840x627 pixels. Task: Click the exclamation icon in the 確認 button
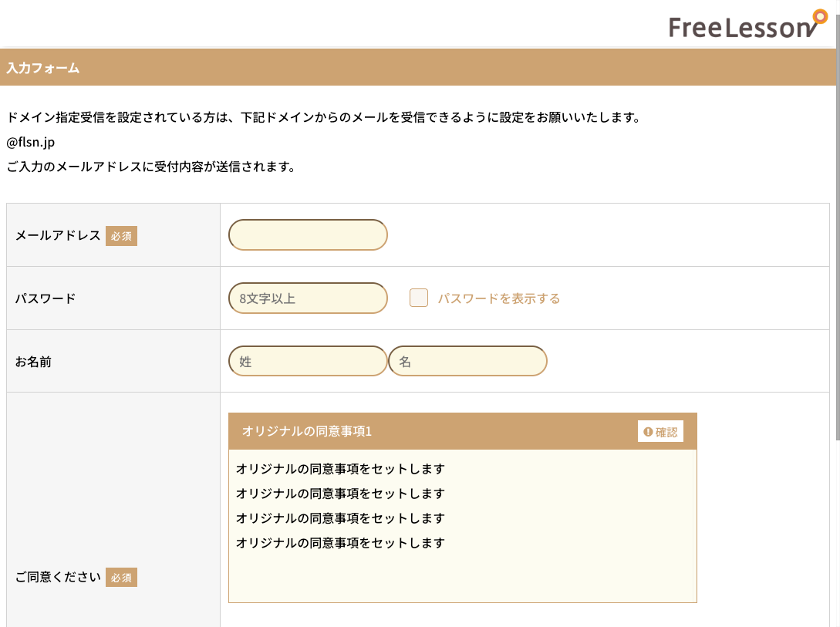(x=648, y=432)
